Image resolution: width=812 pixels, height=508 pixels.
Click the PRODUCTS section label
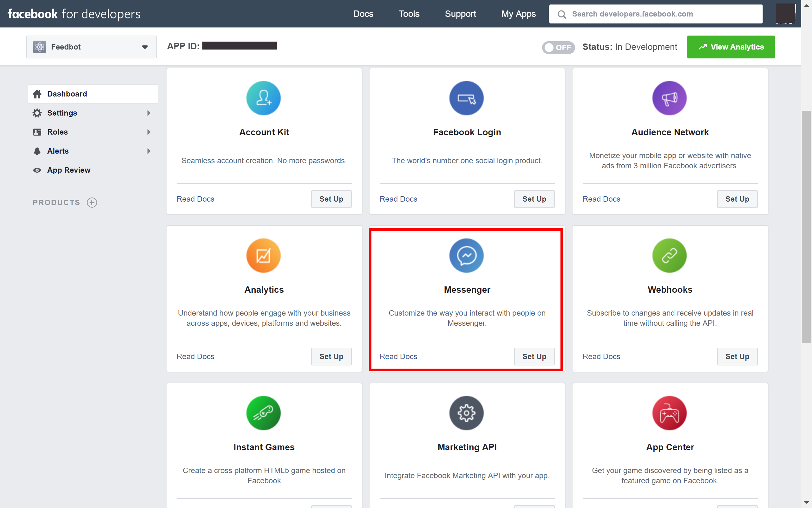point(56,203)
